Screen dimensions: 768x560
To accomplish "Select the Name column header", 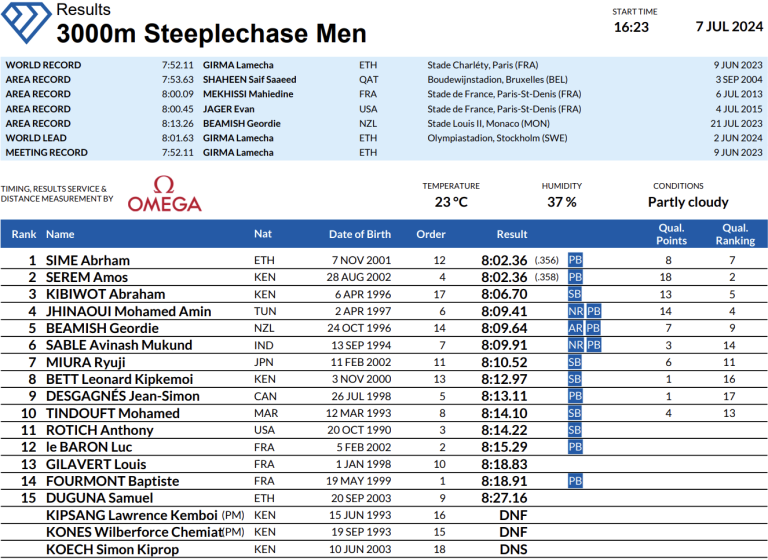I will click(x=60, y=235).
